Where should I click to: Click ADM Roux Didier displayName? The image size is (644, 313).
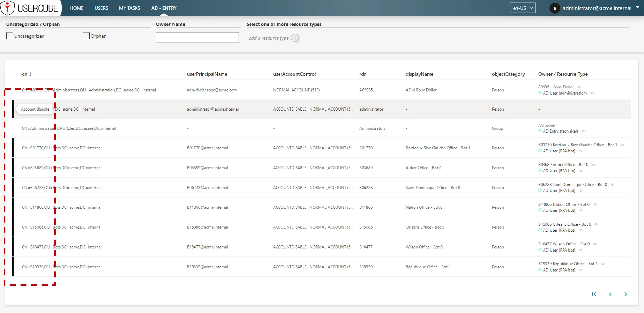421,90
